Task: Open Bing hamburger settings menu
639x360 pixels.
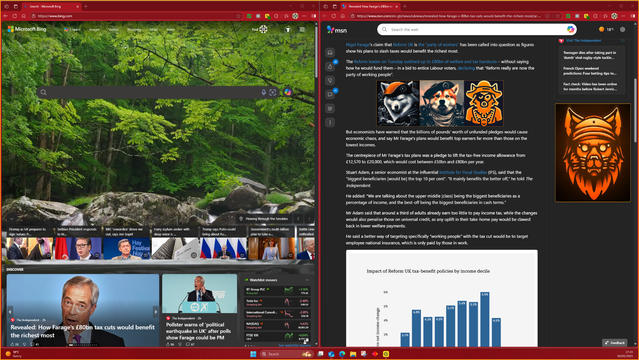Action: tap(302, 29)
